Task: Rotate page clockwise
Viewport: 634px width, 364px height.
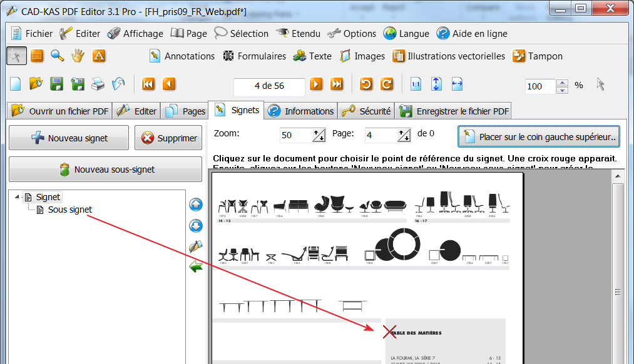Action: click(x=387, y=84)
